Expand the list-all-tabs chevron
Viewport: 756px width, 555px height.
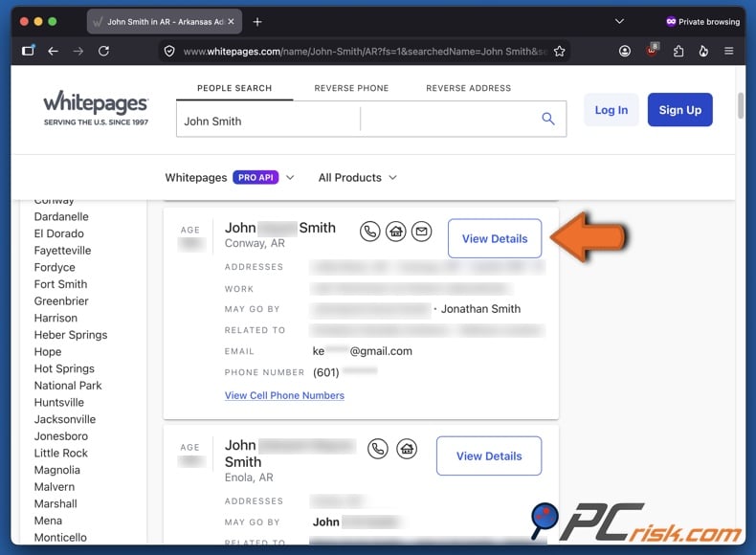(619, 21)
